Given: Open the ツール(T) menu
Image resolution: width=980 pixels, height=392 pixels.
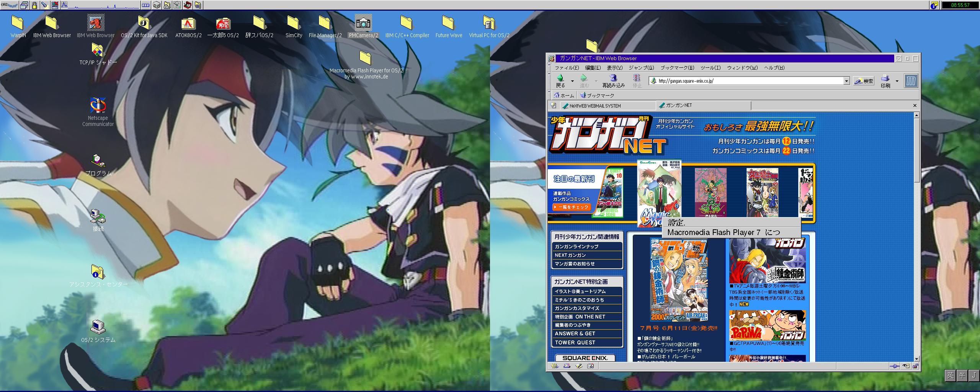Looking at the screenshot, I should point(710,68).
